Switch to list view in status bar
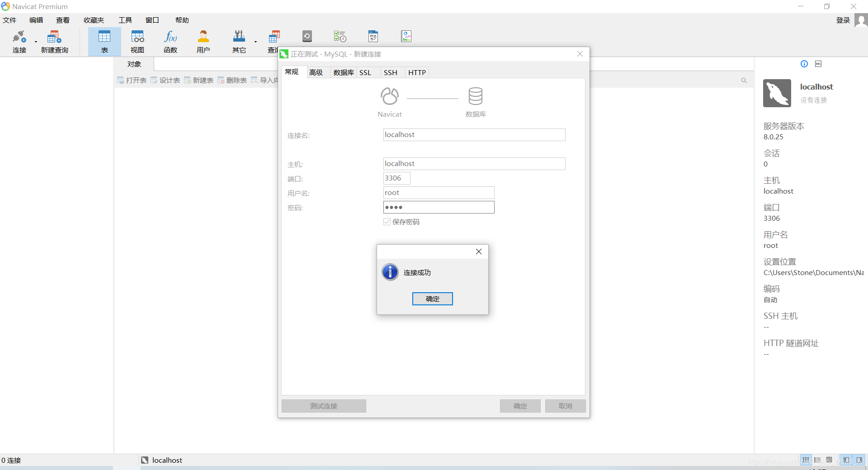This screenshot has width=868, height=470. pos(817,460)
